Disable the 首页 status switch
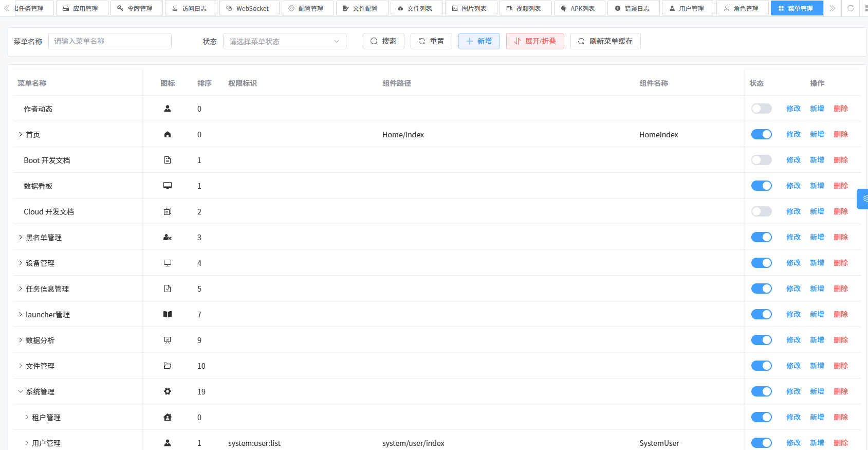Screen dimensions: 868x450 (762, 134)
